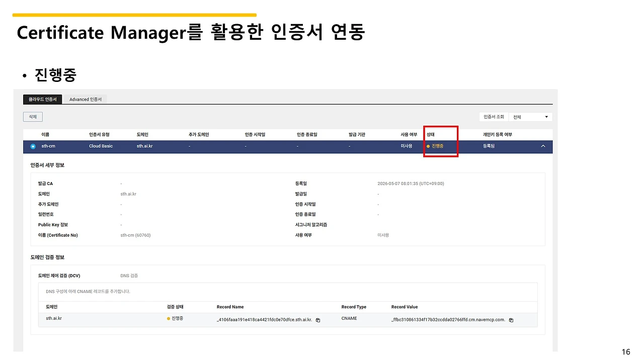Click the 도메인 검증 정보 heading
The width and height of the screenshot is (644, 362).
click(x=47, y=257)
